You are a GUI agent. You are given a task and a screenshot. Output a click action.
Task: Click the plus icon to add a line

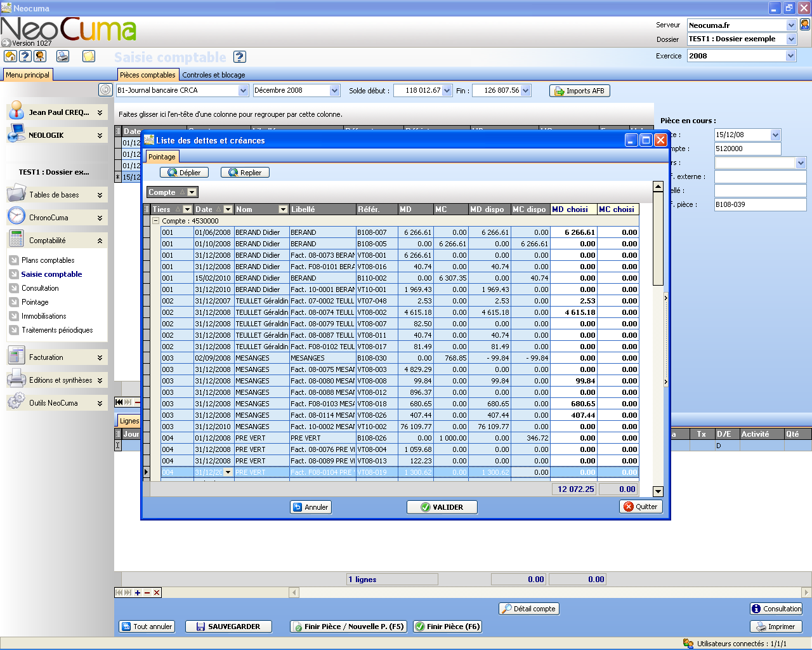point(138,593)
